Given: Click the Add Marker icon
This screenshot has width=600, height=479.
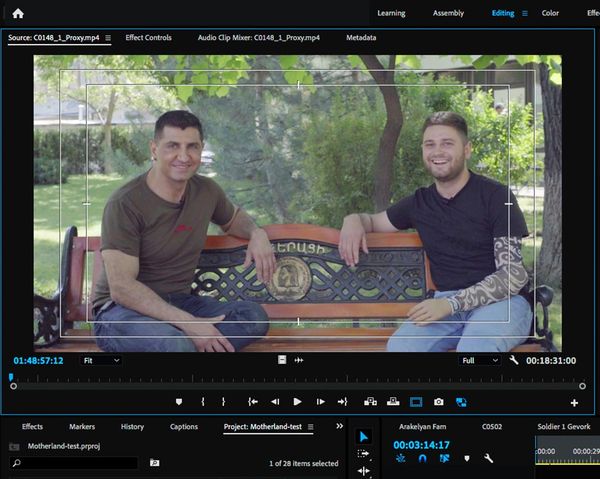Looking at the screenshot, I should coord(179,402).
